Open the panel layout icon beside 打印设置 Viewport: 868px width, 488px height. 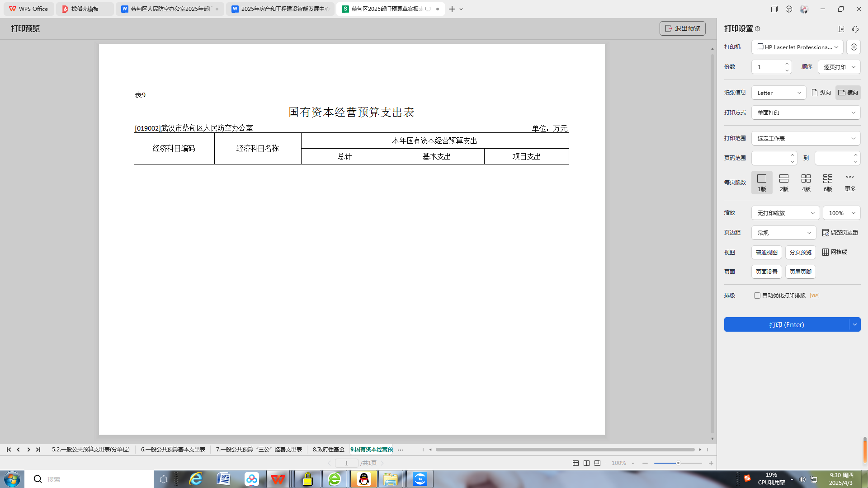841,29
